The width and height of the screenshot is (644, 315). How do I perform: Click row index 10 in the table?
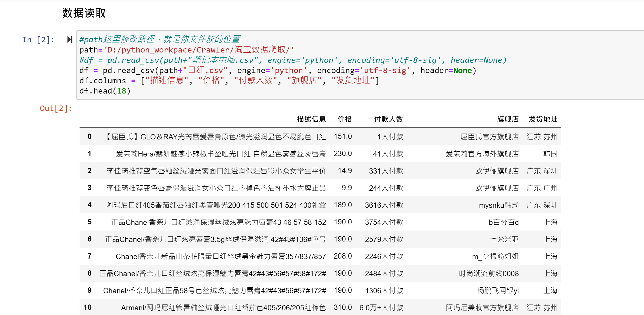point(88,307)
